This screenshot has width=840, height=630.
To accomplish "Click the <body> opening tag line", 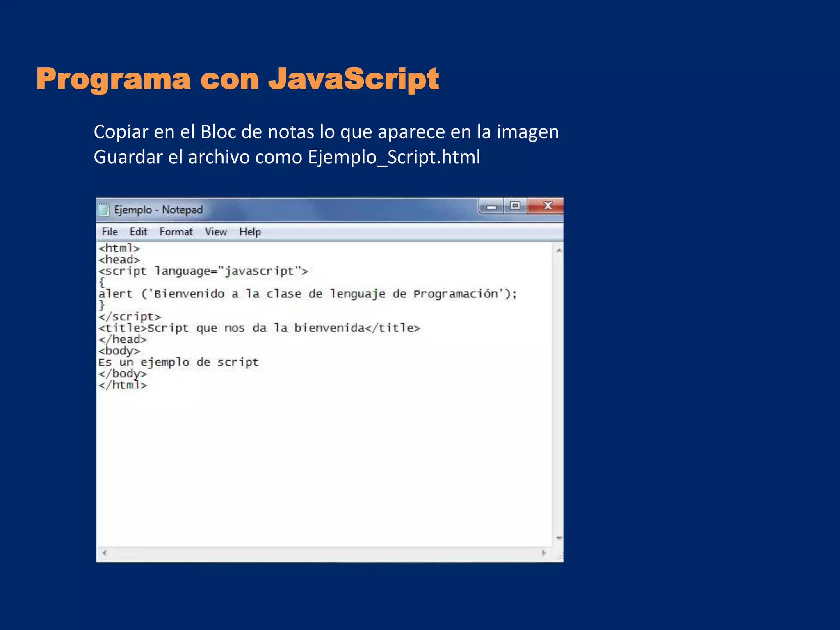I will (119, 351).
